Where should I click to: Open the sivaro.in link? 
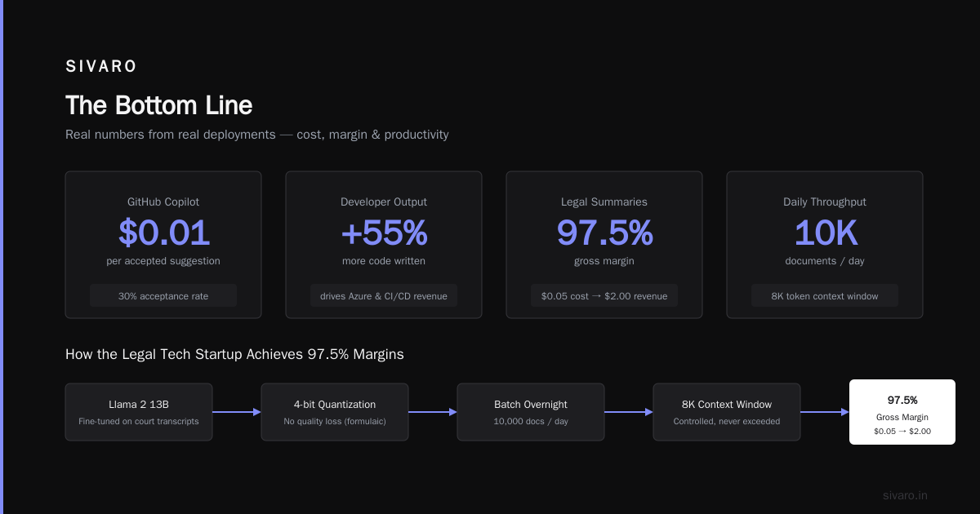(x=905, y=495)
